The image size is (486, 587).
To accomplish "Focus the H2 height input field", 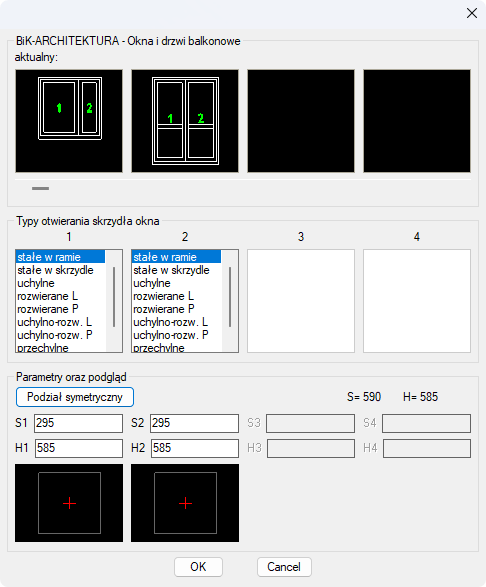I will coord(195,448).
